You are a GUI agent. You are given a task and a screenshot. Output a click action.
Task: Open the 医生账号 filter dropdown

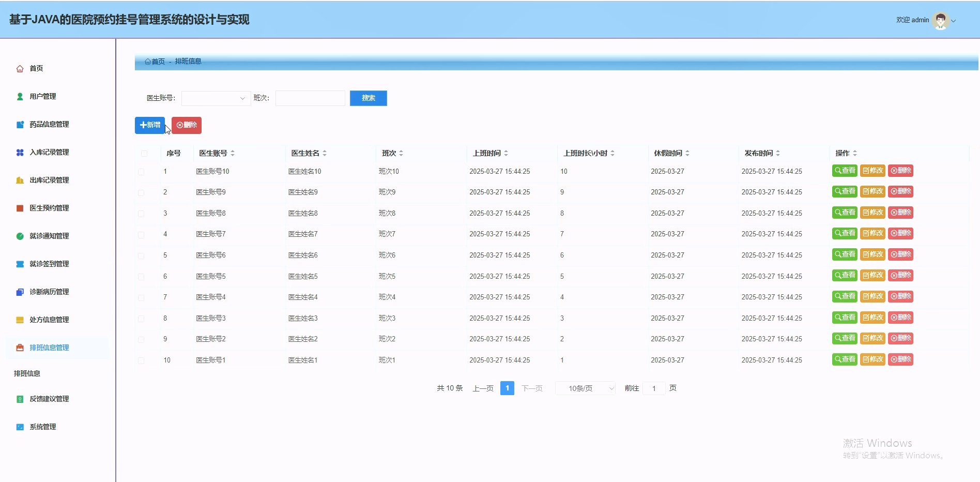point(216,98)
